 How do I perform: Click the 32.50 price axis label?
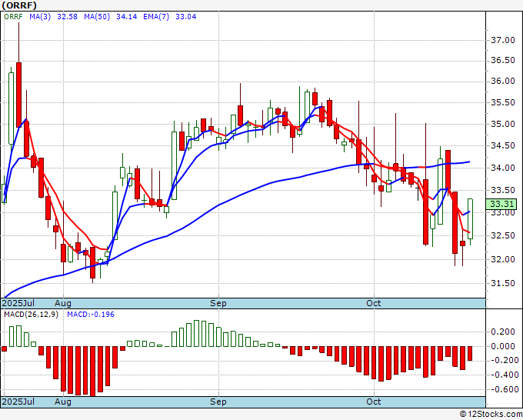503,236
